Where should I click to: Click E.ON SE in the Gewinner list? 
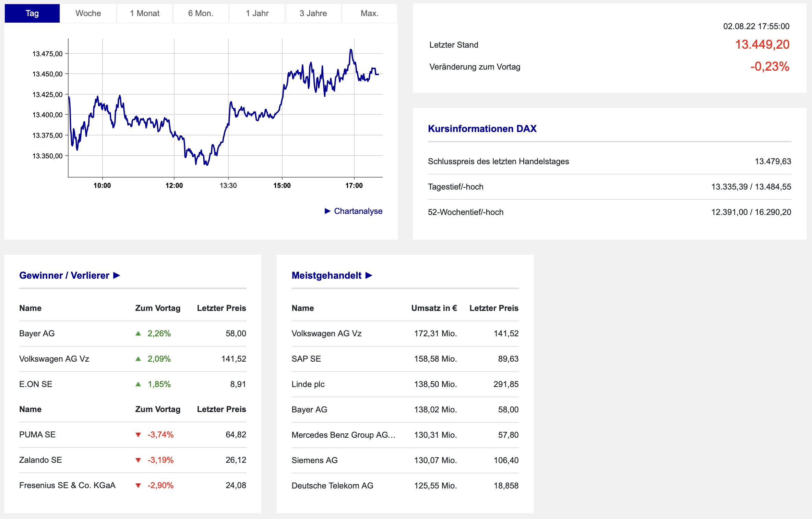click(36, 384)
